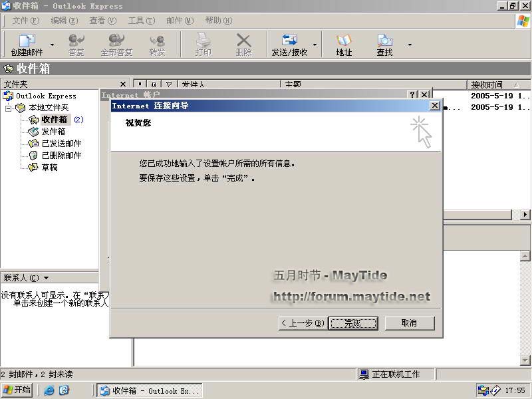Click the Start (开始) button on taskbar
The height and width of the screenshot is (399, 532).
point(17,390)
